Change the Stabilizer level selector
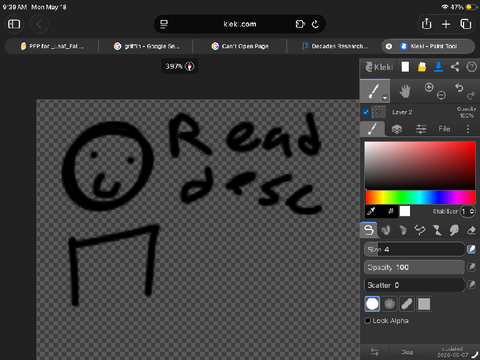480x360 pixels. click(468, 211)
